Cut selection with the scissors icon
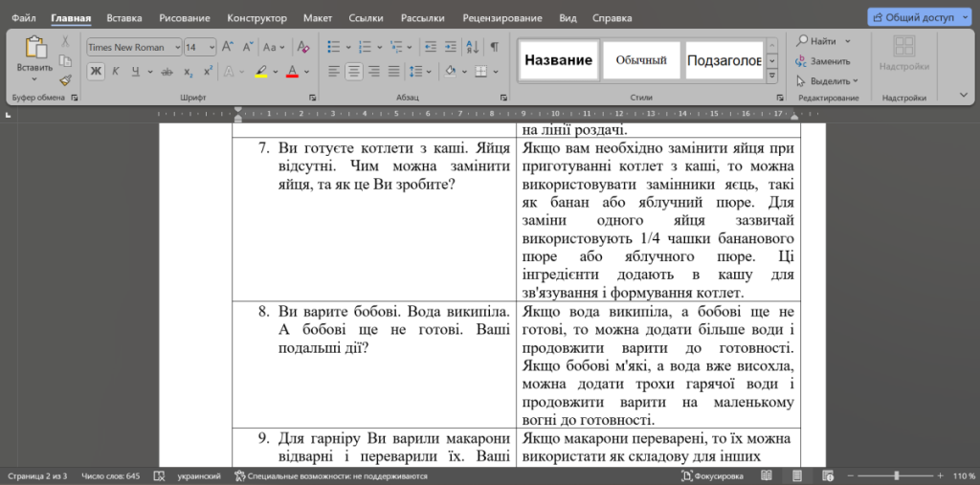The height and width of the screenshot is (485, 980). [65, 42]
